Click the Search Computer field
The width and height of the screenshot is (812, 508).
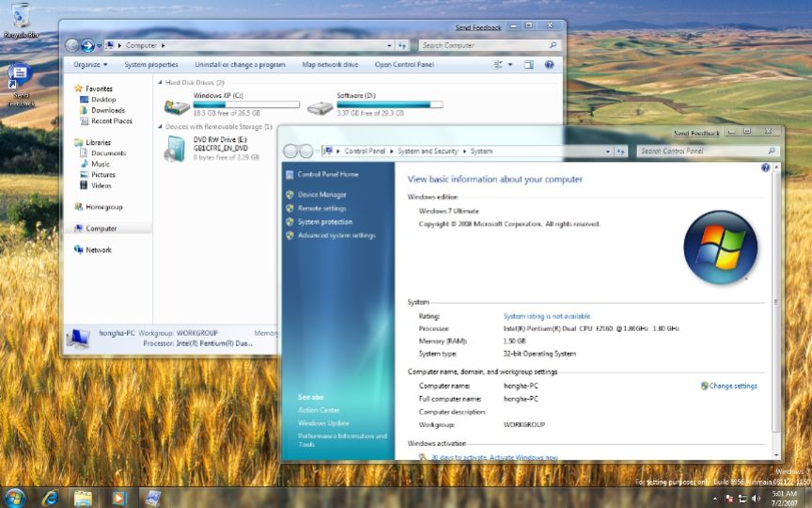(489, 45)
